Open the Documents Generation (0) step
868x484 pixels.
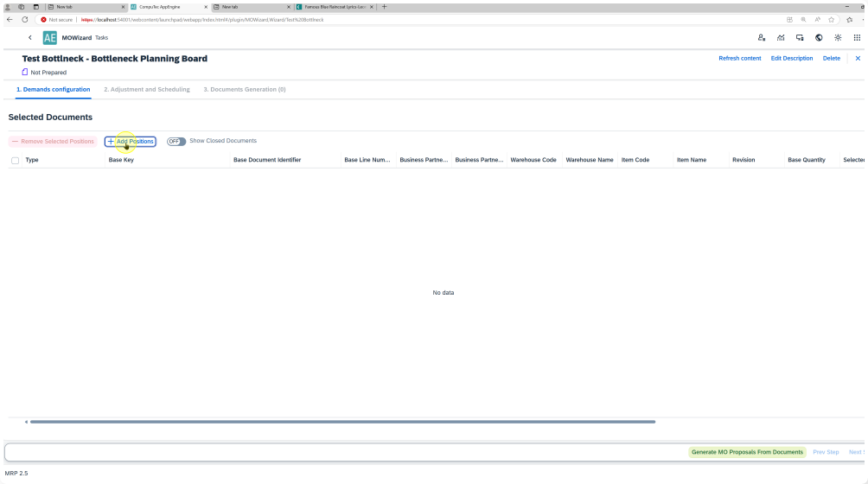tap(245, 90)
